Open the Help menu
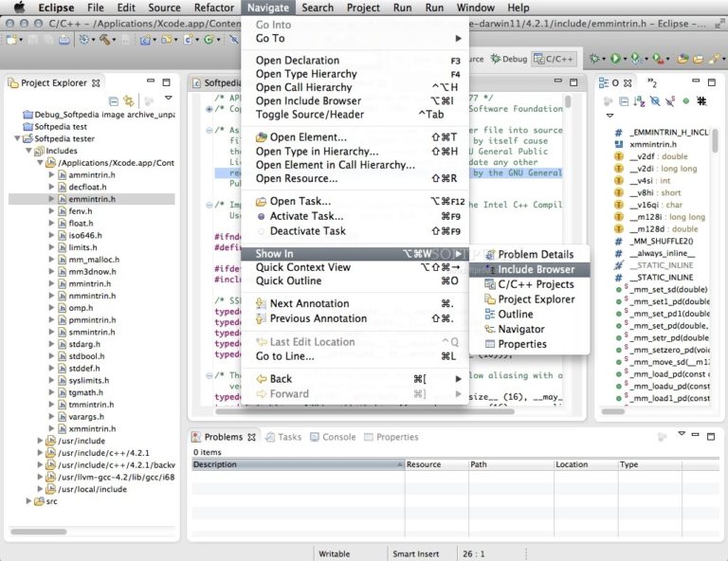728x561 pixels. [519, 8]
